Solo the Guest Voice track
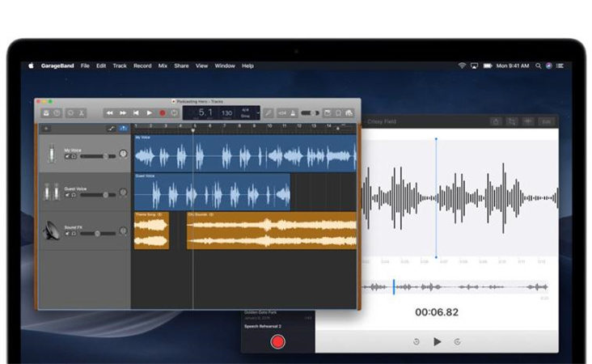 click(x=74, y=195)
